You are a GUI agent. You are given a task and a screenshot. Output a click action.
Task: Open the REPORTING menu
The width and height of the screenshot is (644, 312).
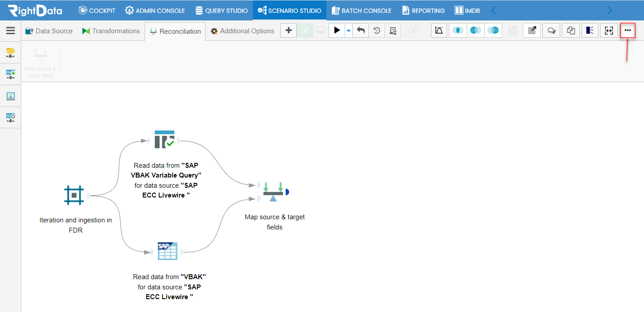click(423, 10)
